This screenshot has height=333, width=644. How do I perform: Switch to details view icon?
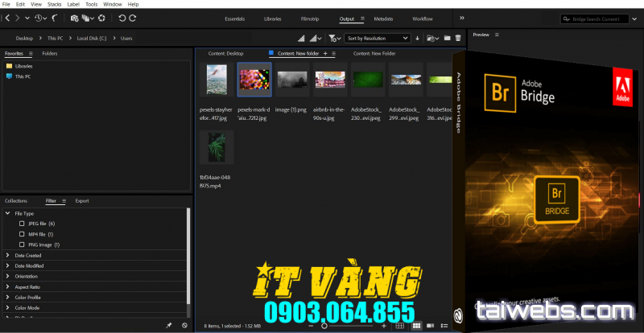pos(431,326)
